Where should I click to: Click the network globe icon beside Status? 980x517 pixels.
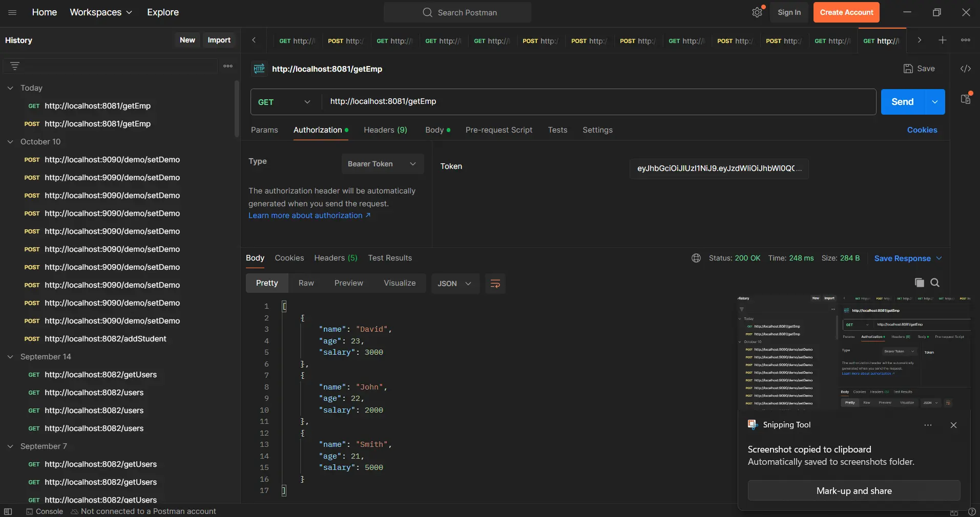coord(696,258)
